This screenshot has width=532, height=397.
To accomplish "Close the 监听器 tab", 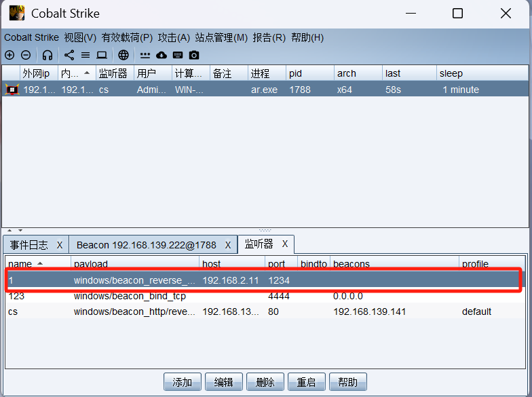I will tap(285, 244).
